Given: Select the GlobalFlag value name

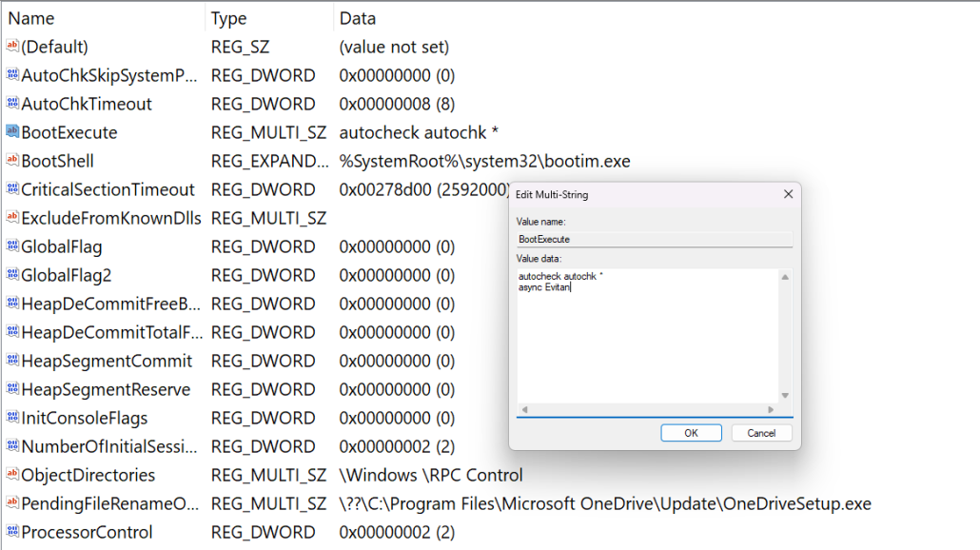Looking at the screenshot, I should click(x=62, y=246).
